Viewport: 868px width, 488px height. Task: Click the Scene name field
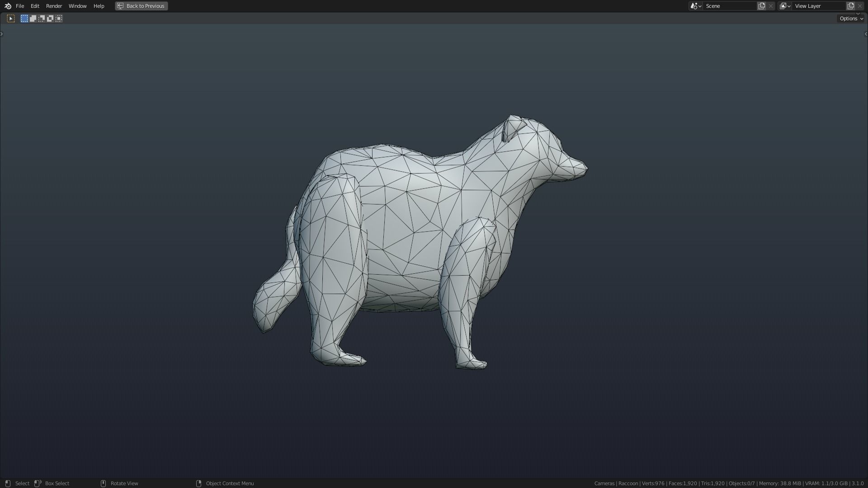pyautogui.click(x=729, y=6)
